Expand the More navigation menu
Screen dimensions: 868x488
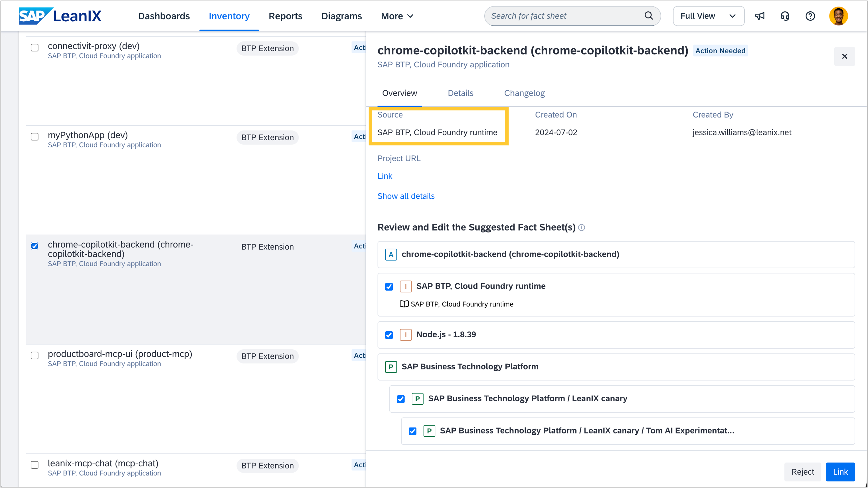397,16
